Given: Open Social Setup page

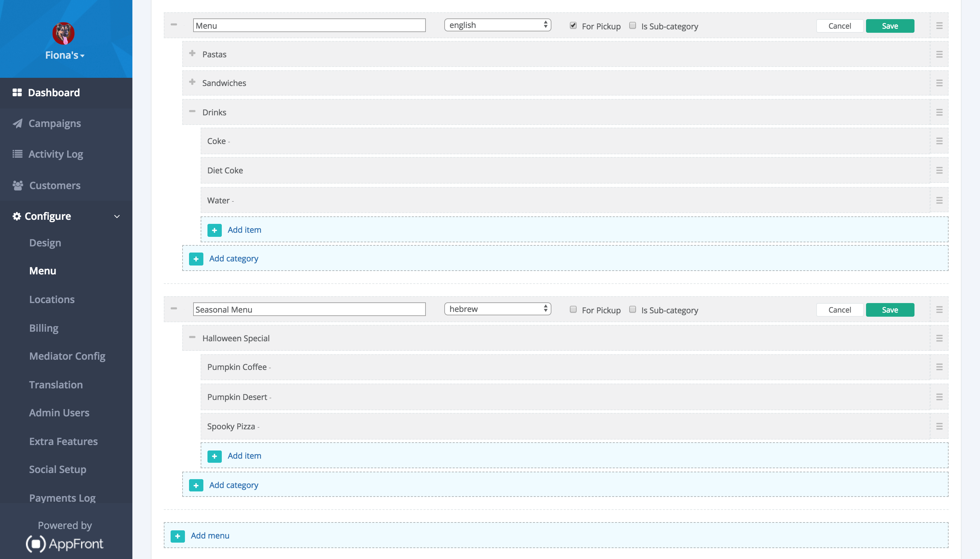Looking at the screenshot, I should click(58, 470).
